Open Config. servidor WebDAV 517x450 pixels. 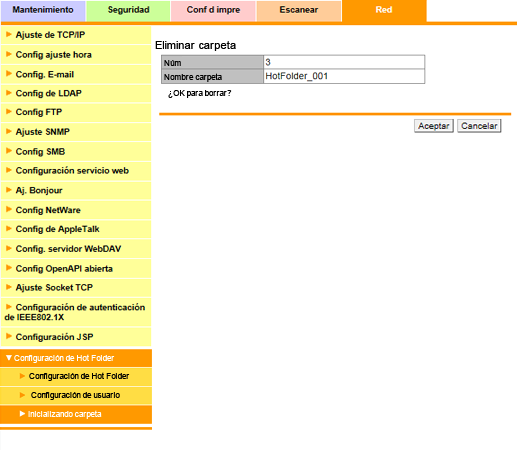coord(76,249)
